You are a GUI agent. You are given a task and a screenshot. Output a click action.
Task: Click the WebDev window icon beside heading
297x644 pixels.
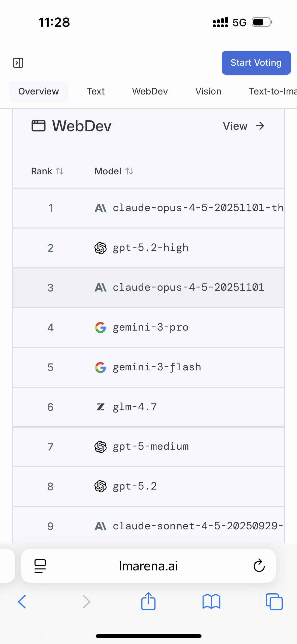point(39,126)
